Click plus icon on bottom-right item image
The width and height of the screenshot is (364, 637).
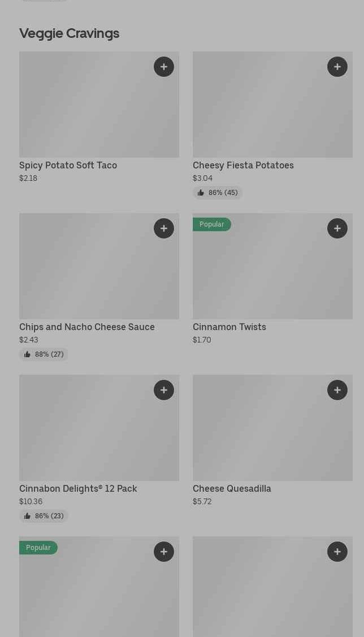coord(337,552)
